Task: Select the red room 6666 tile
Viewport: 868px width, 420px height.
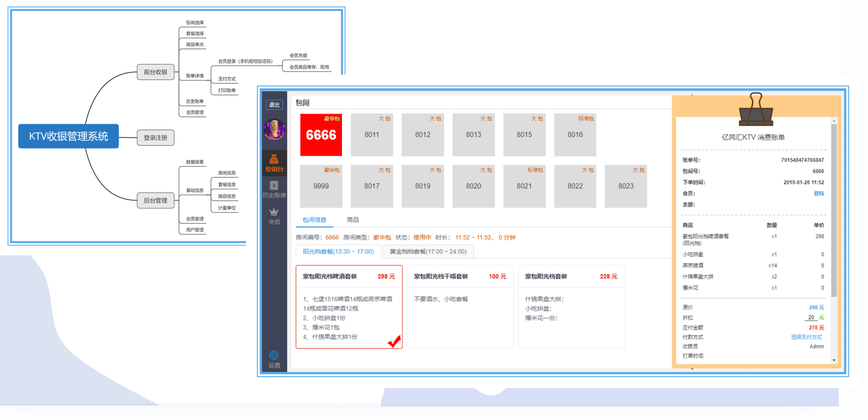Action: click(x=321, y=135)
